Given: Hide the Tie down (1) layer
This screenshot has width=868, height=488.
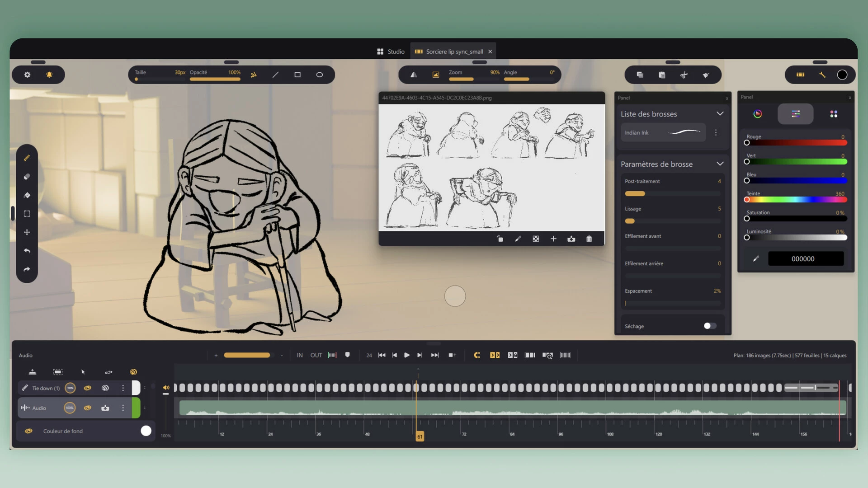Looking at the screenshot, I should (88, 388).
